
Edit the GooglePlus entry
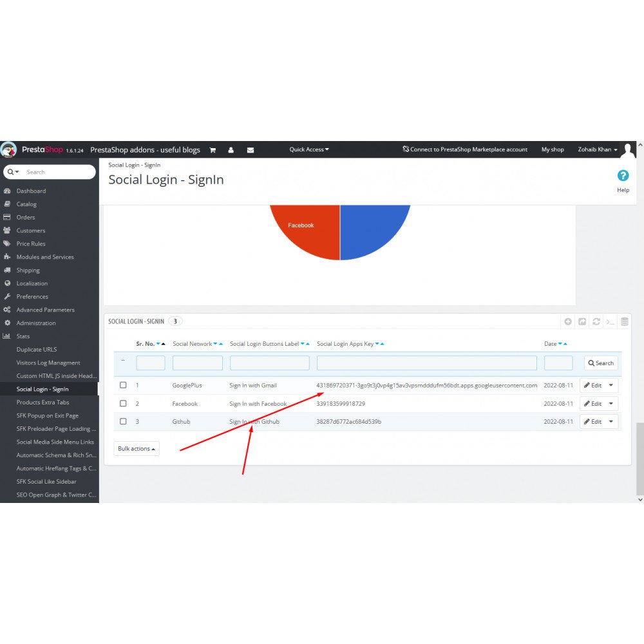[x=592, y=385]
